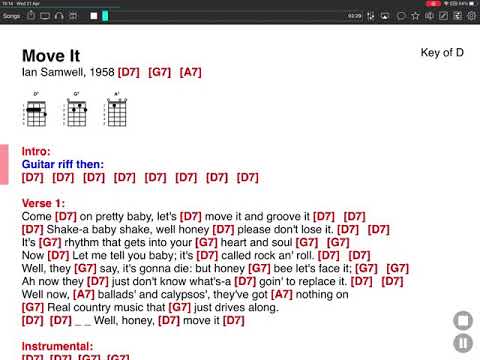Image resolution: width=480 pixels, height=360 pixels.
Task: Tap [D7] before "just don't know"
Action: click(x=98, y=281)
